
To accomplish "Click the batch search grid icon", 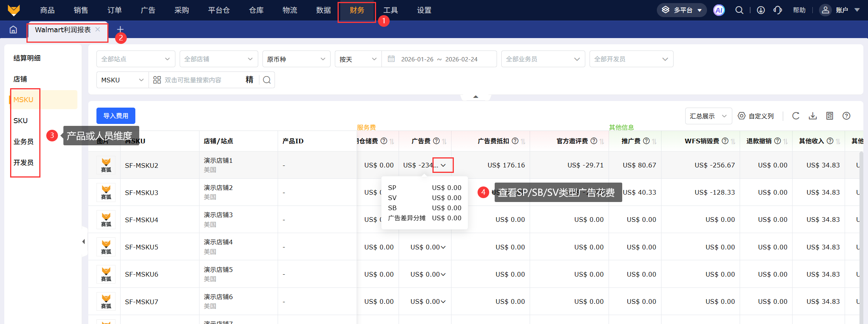I will 157,80.
